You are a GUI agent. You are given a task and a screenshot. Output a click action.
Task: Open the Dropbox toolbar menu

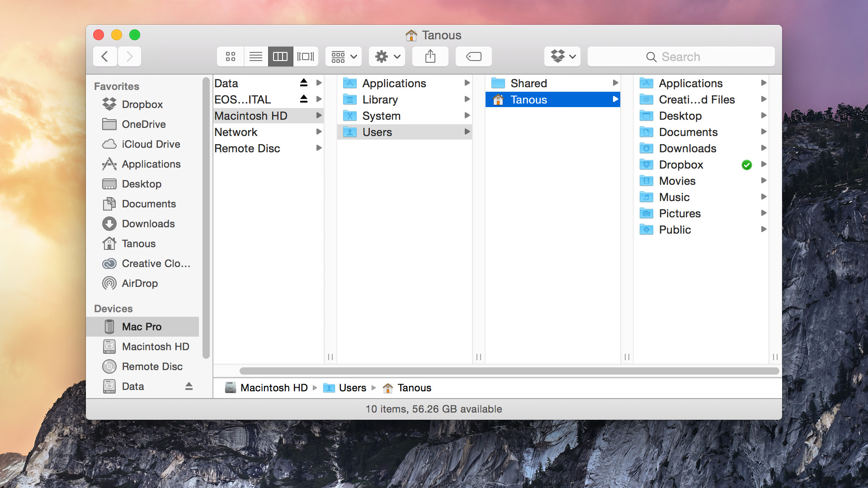pyautogui.click(x=561, y=56)
